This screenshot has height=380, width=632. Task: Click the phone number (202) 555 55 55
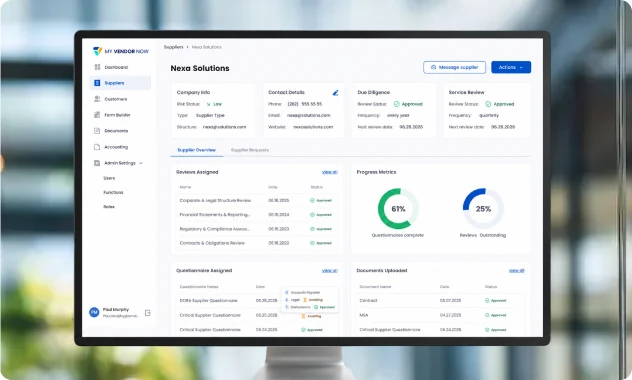pos(305,104)
